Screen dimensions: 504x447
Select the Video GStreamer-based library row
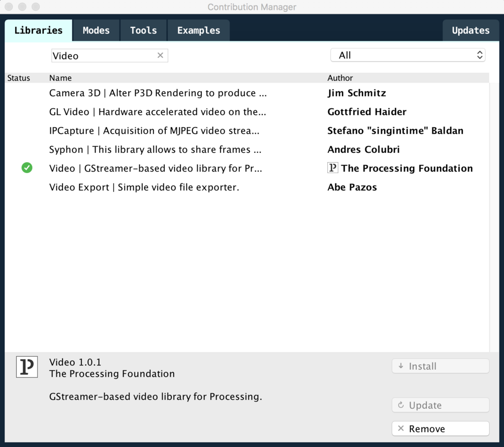[x=247, y=168]
